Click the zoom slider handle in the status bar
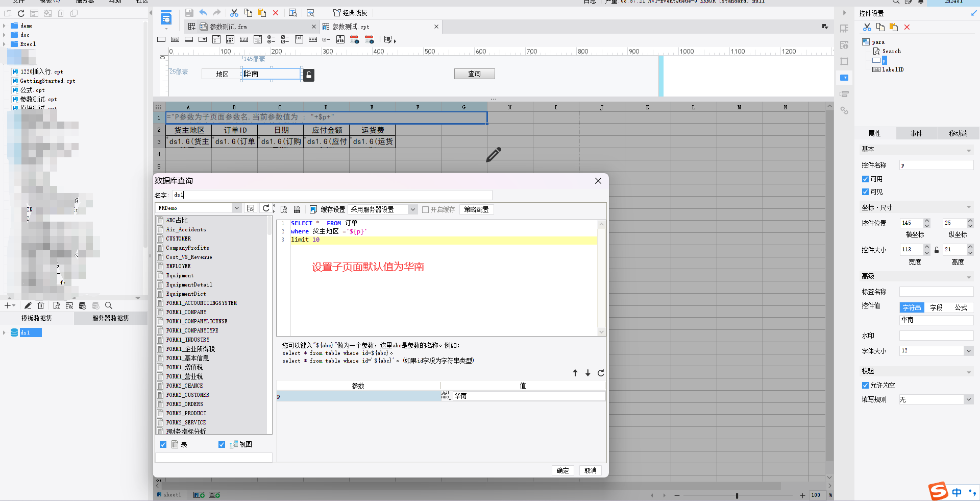The height and width of the screenshot is (501, 980). click(x=737, y=495)
